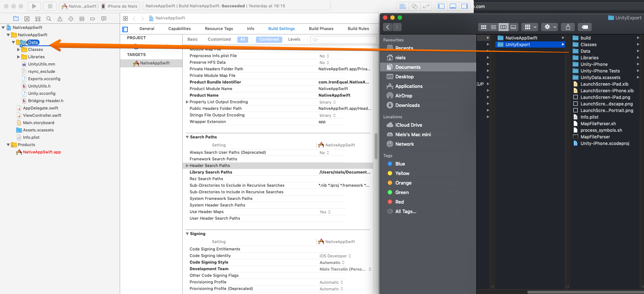644x294 pixels.
Task: Expand Header Search Paths row
Action: point(187,166)
